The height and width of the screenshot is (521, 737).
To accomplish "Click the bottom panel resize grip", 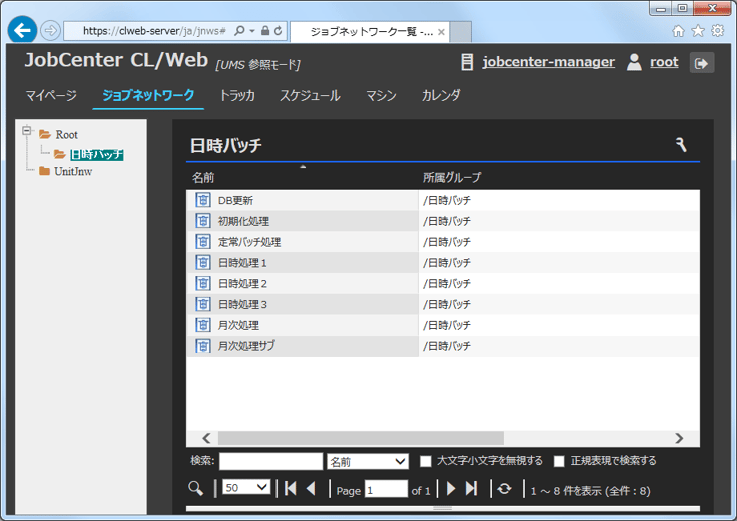I will [x=442, y=508].
